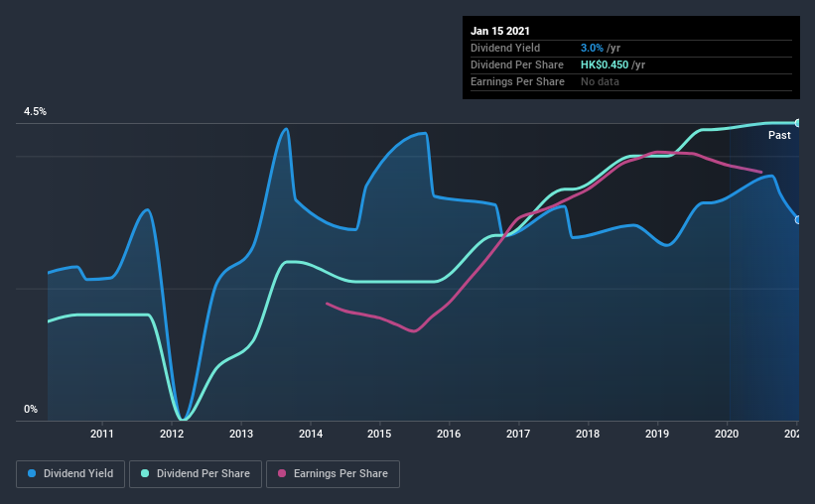Image resolution: width=815 pixels, height=504 pixels.
Task: Click the 2019 x-axis label
Action: 657,434
